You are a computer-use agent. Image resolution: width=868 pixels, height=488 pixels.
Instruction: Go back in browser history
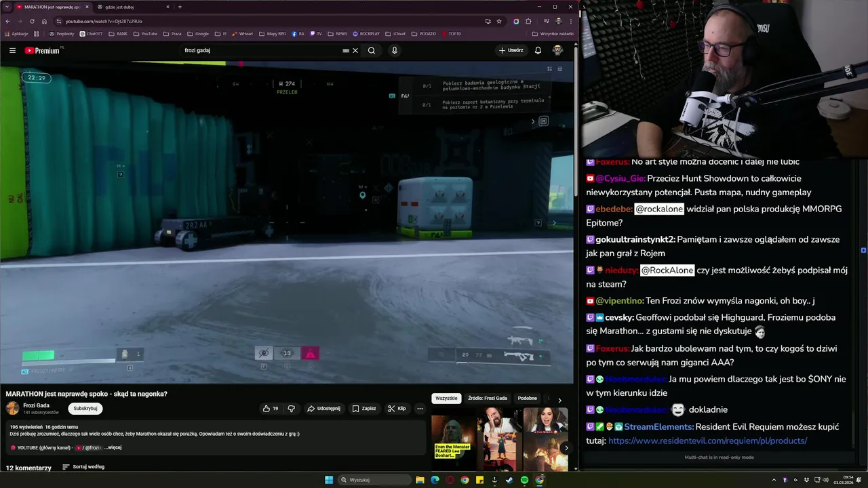coord(7,21)
